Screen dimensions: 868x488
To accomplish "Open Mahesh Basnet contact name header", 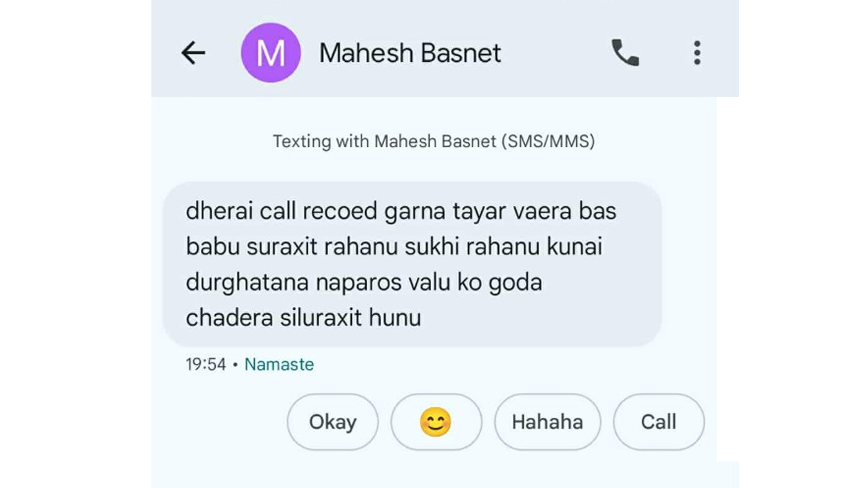I will coord(410,53).
